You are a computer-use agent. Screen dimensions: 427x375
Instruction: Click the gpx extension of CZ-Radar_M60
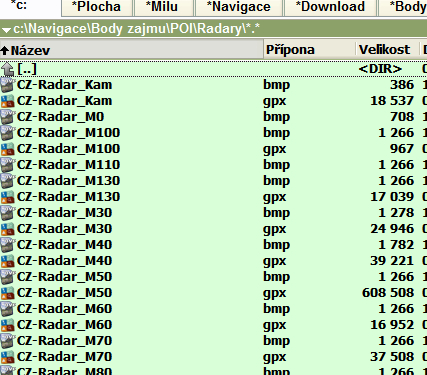[x=275, y=326]
